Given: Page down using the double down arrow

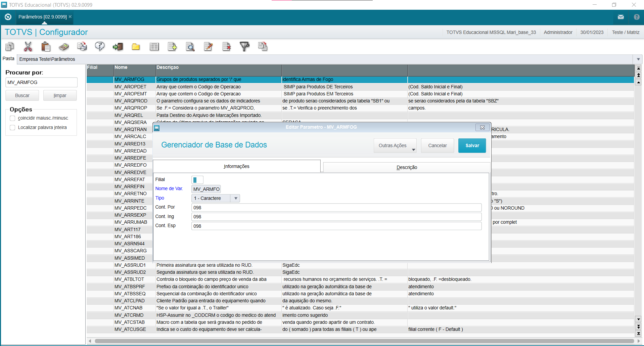Looking at the screenshot, I should 639,326.
